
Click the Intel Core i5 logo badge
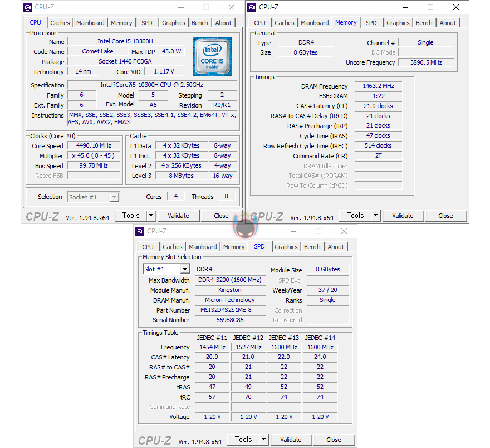point(212,56)
